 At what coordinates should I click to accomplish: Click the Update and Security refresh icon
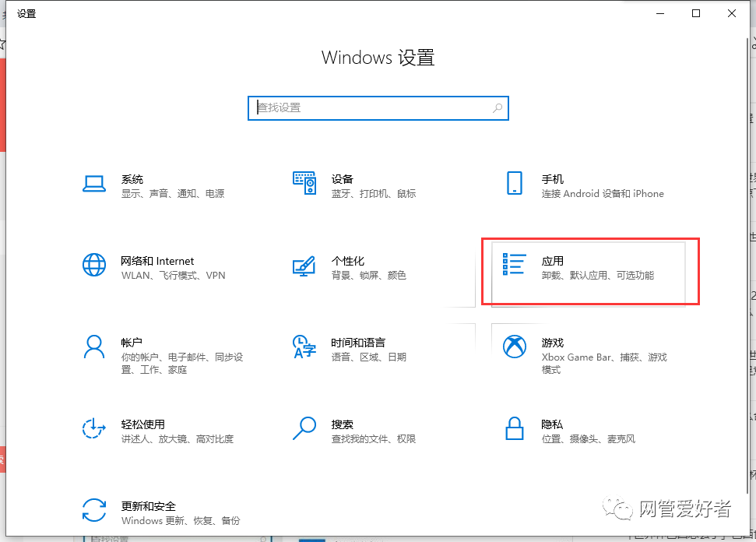click(x=94, y=510)
